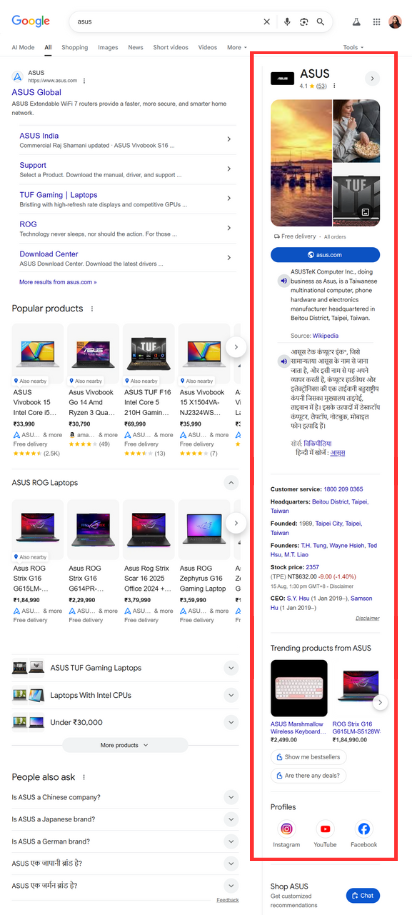Expand 'Is ASUS a Japanese brand?' question
412x915 pixels.
click(x=231, y=819)
